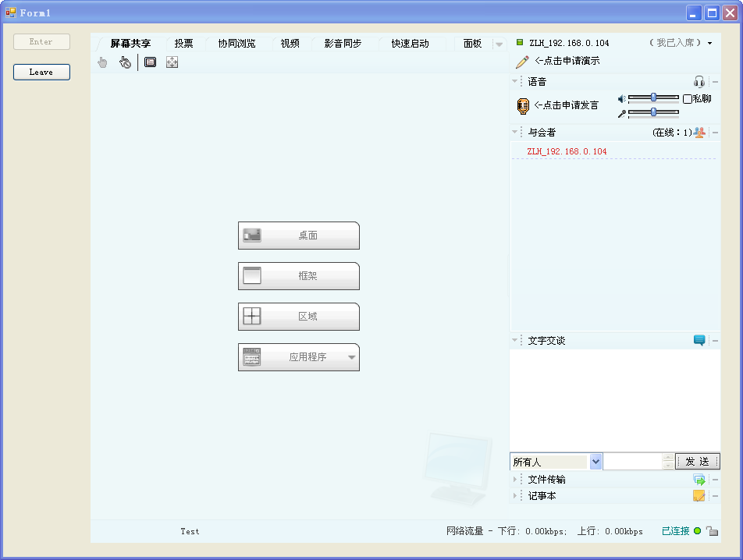Image resolution: width=743 pixels, height=560 pixels.
Task: Click the fullscreen arrows toolbar icon
Action: [x=172, y=62]
